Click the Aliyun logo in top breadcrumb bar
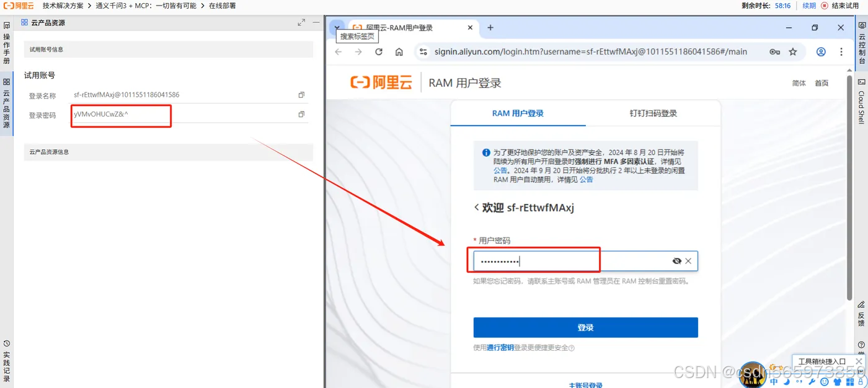The height and width of the screenshot is (388, 868). pyautogui.click(x=19, y=6)
